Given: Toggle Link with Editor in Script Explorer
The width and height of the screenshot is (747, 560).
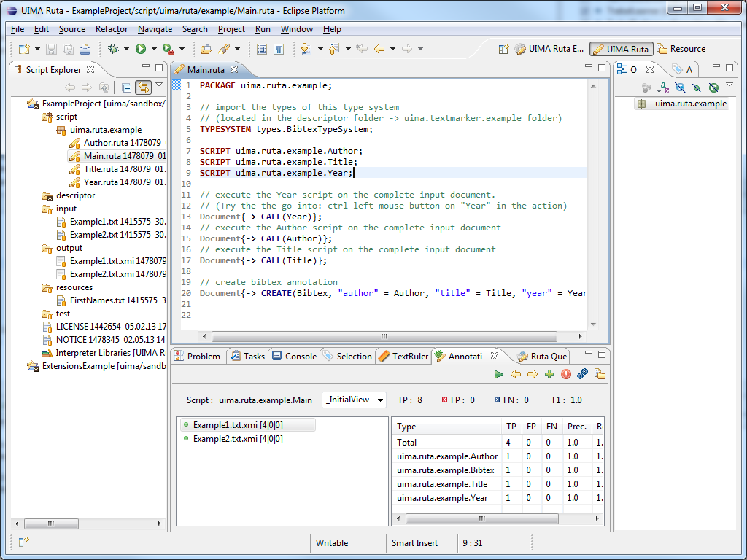Looking at the screenshot, I should [142, 87].
